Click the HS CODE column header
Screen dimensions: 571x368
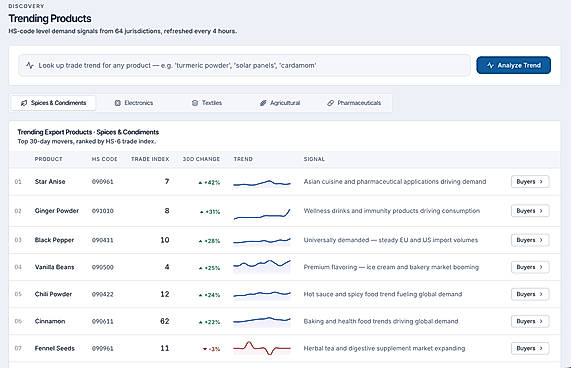coord(105,159)
